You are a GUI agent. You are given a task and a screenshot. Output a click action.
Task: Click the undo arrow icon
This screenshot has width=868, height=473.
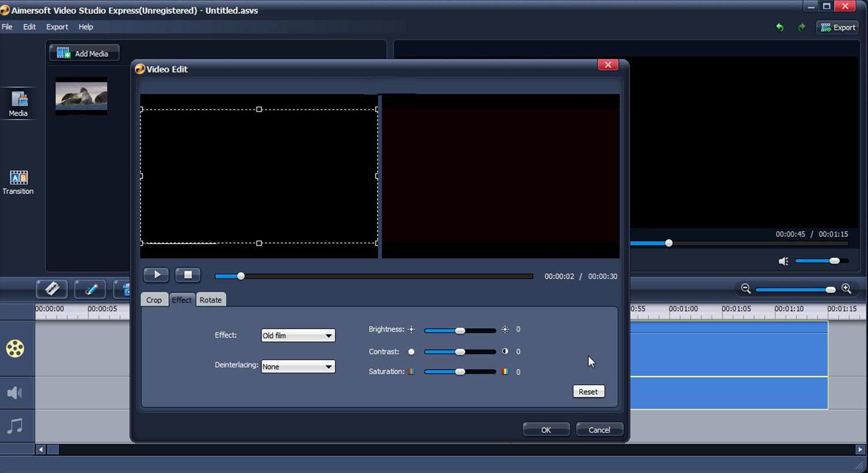(x=780, y=27)
